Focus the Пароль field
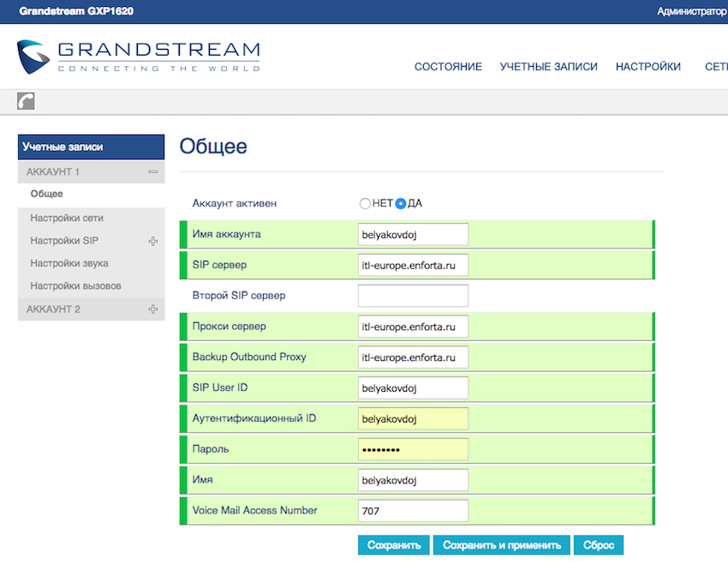Screen dimensions: 728x564 [x=413, y=449]
